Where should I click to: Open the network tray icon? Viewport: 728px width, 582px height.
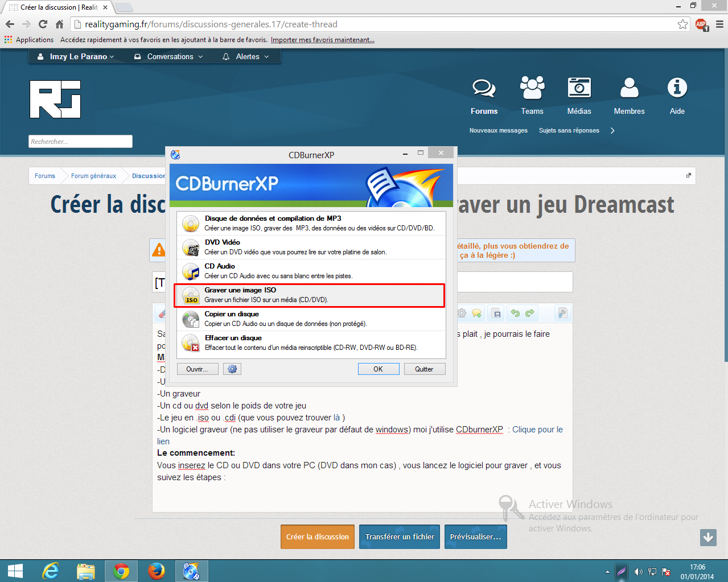tap(652, 572)
